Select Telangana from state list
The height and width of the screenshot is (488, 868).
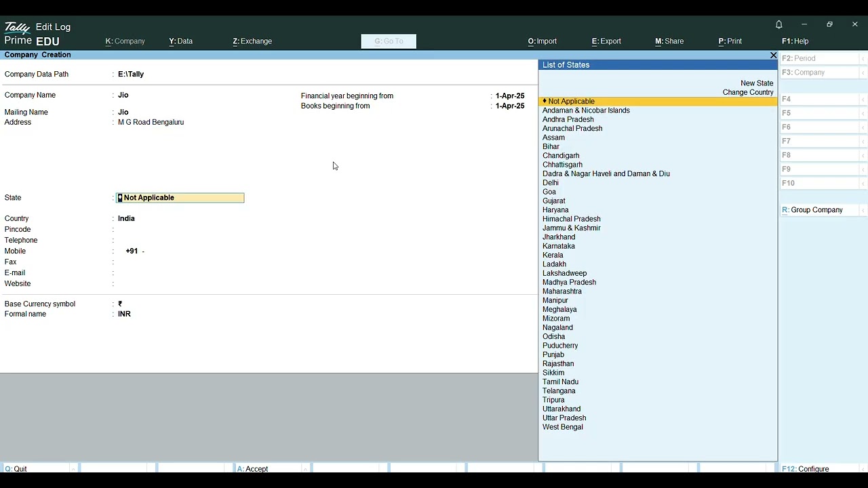click(559, 391)
